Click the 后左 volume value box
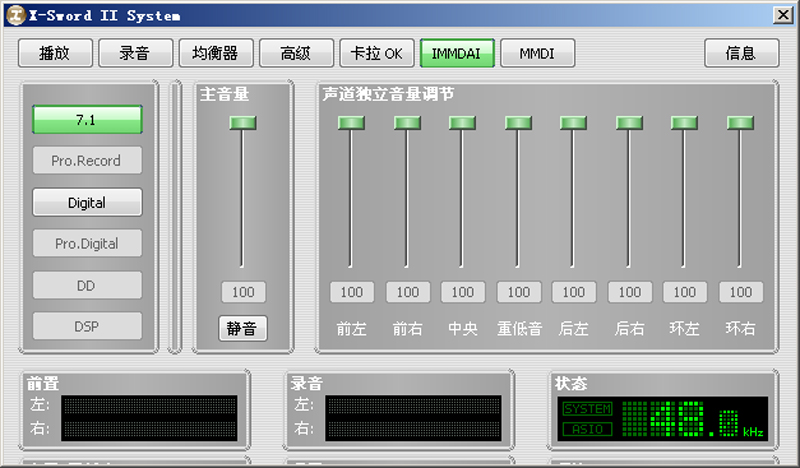The height and width of the screenshot is (468, 800). (574, 292)
